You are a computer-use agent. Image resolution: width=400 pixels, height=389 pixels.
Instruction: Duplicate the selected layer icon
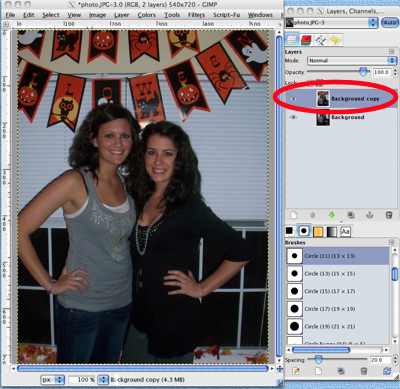[351, 215]
